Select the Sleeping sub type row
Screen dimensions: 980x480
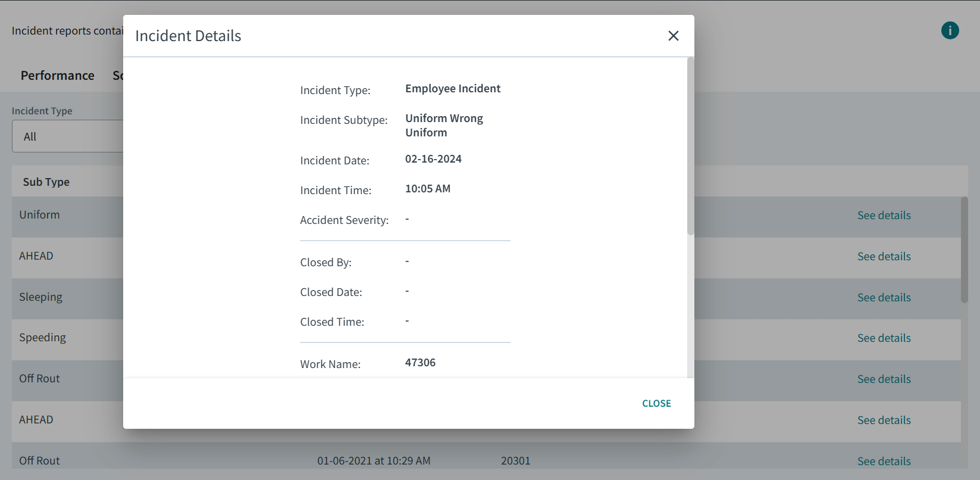[x=40, y=297]
